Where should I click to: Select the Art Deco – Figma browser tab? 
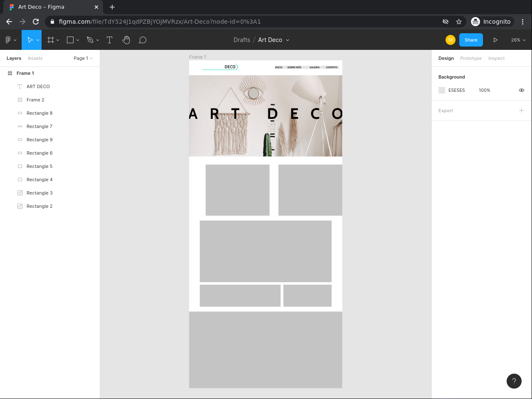(x=53, y=7)
